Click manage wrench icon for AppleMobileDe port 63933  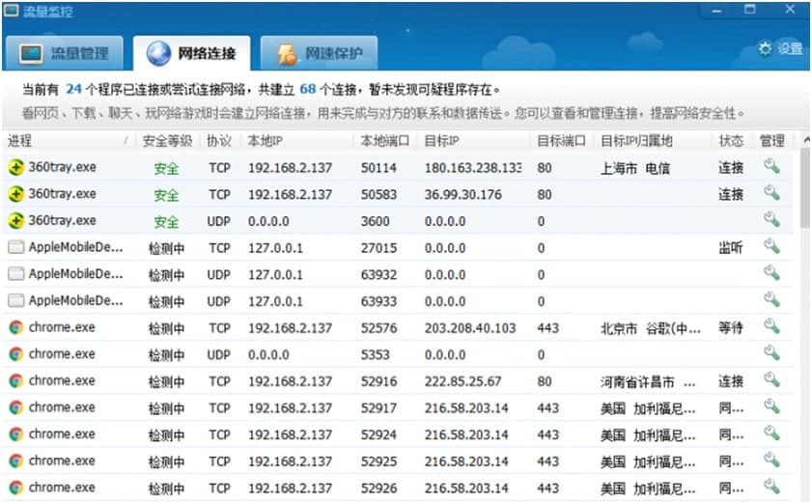coord(771,300)
